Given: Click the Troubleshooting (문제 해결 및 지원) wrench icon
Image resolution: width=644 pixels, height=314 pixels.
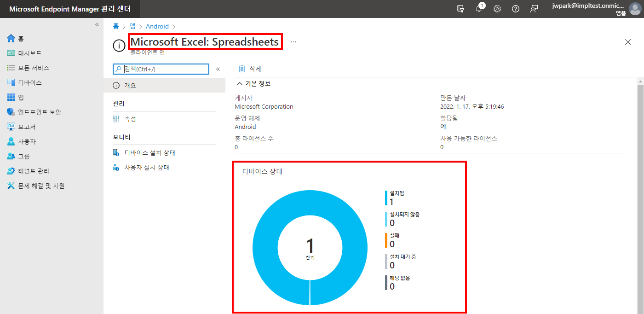Looking at the screenshot, I should tap(11, 186).
